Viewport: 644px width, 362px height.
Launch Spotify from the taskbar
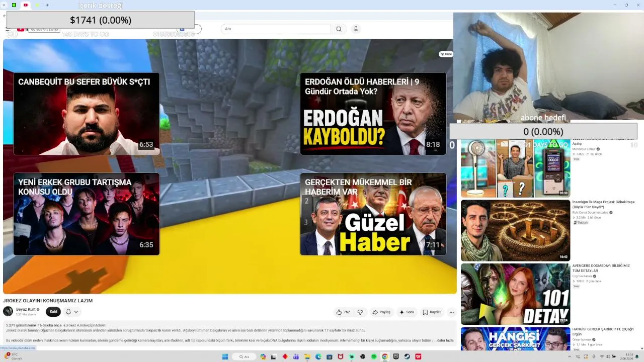[374, 356]
